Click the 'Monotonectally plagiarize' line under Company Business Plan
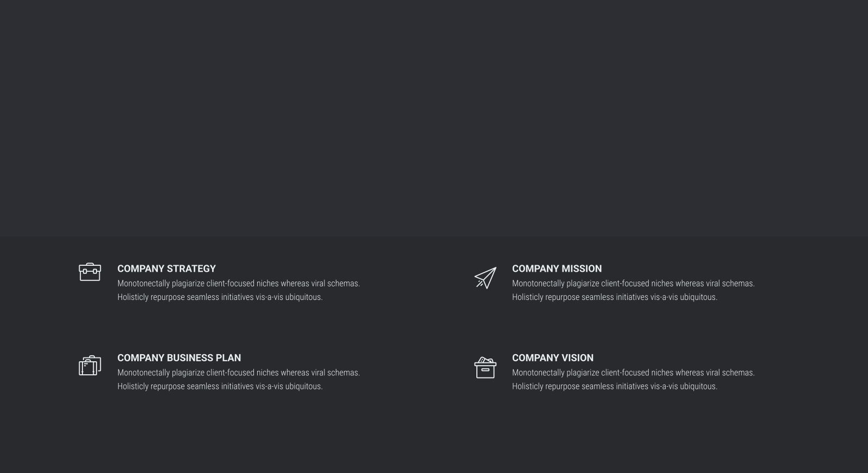868x473 pixels. tap(239, 373)
